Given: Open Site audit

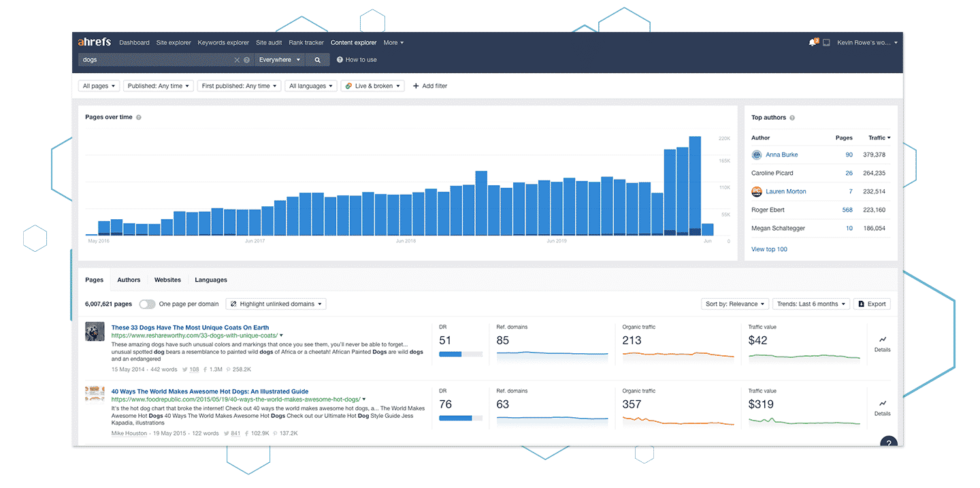Looking at the screenshot, I should click(x=269, y=42).
